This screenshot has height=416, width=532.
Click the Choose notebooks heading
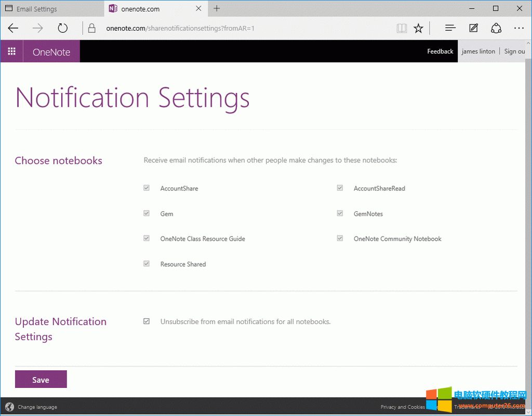coord(58,160)
